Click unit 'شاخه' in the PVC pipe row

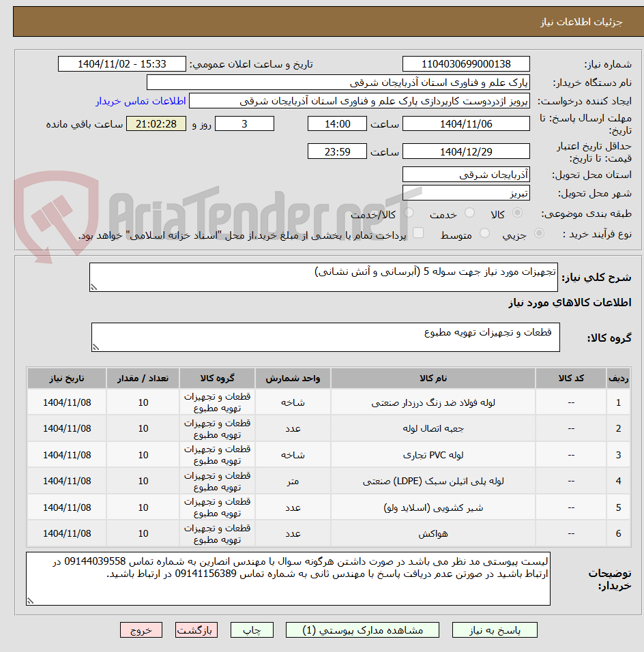point(293,455)
